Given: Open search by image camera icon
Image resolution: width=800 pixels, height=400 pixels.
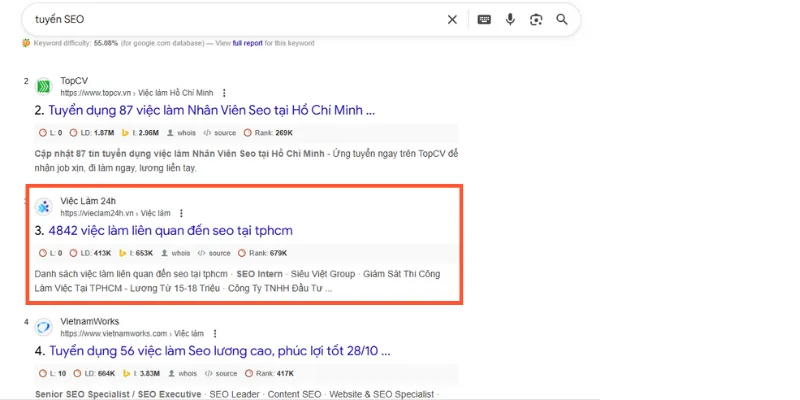Looking at the screenshot, I should (536, 19).
